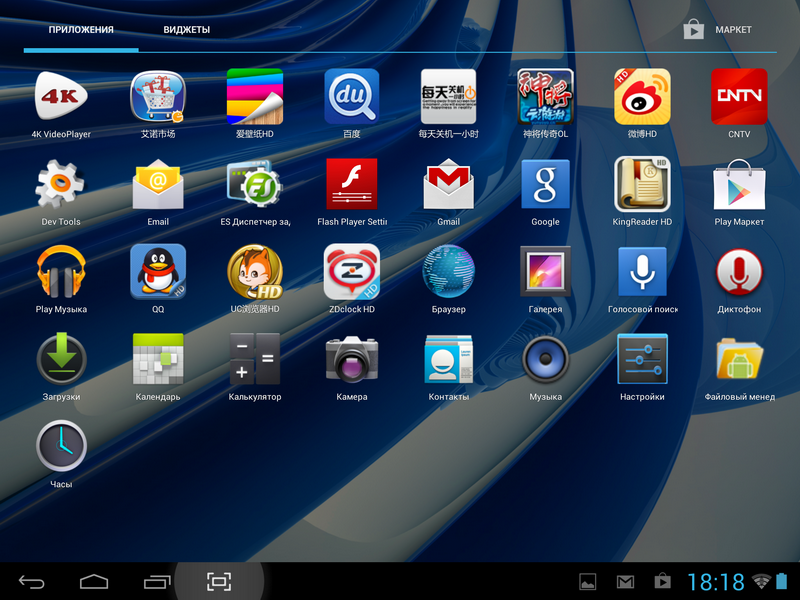This screenshot has height=600, width=800.
Task: Open the CNTV app
Action: point(739,97)
